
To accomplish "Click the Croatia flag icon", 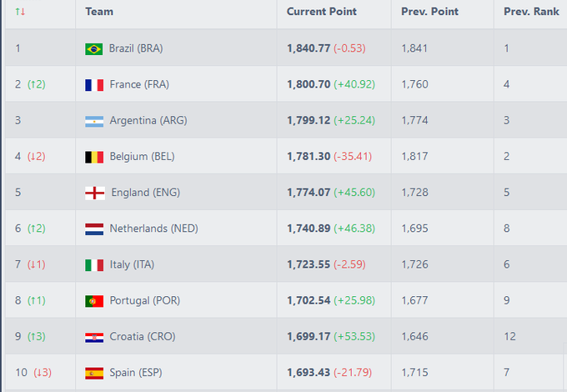I will 94,338.
